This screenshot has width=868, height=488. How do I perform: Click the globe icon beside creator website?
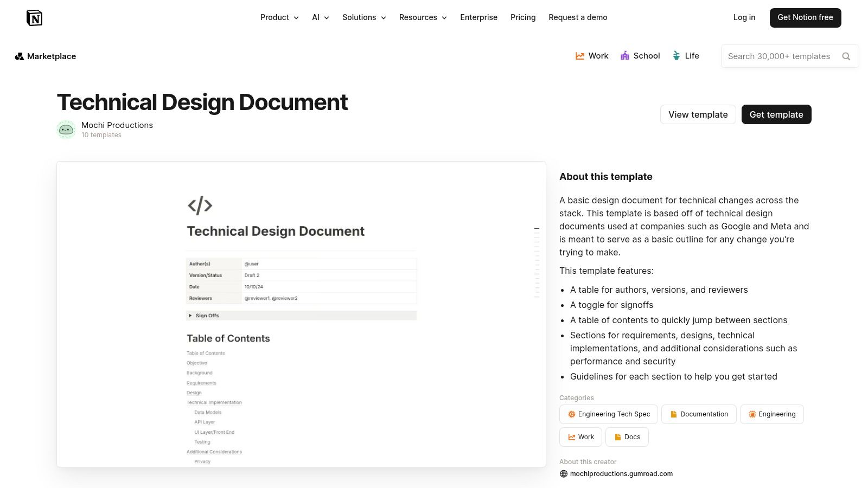(564, 474)
